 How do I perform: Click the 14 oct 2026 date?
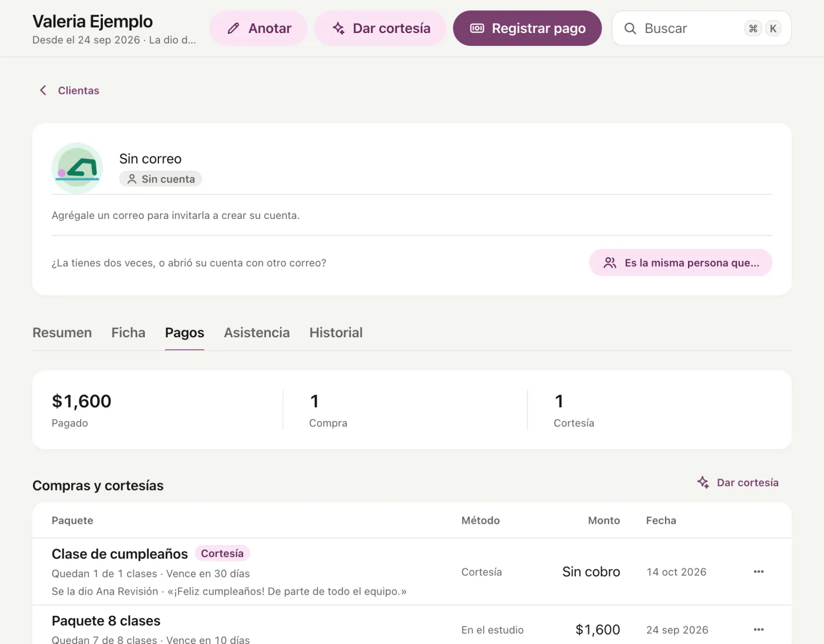click(676, 572)
